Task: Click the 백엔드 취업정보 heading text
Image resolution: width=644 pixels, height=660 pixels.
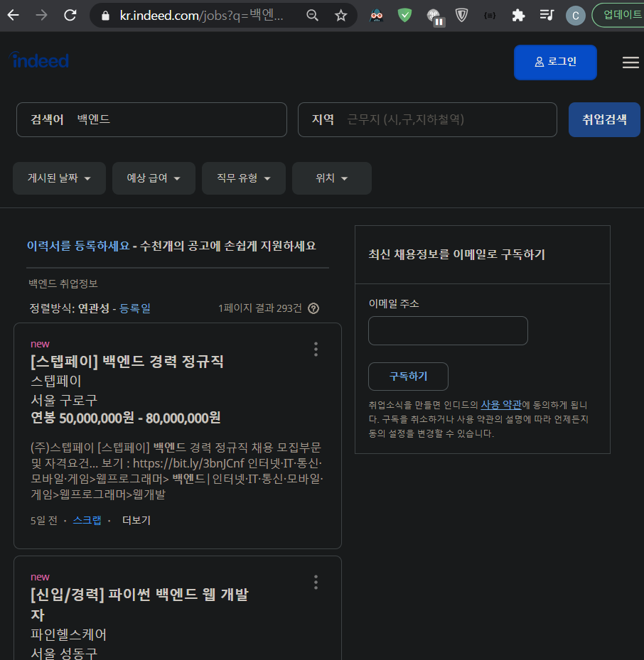Action: [x=63, y=283]
